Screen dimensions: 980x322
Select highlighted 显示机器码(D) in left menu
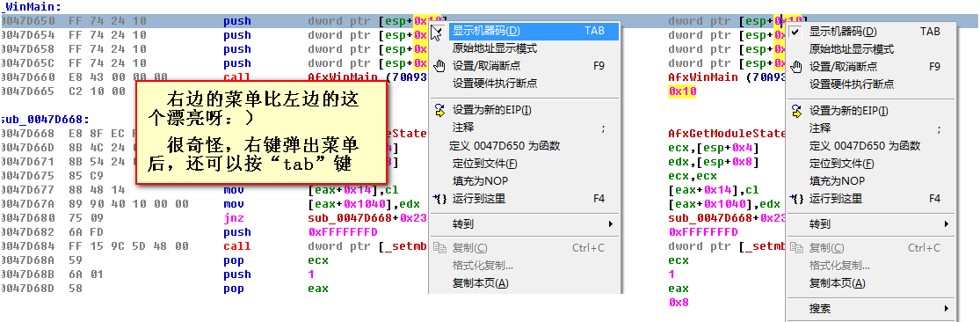click(x=525, y=31)
